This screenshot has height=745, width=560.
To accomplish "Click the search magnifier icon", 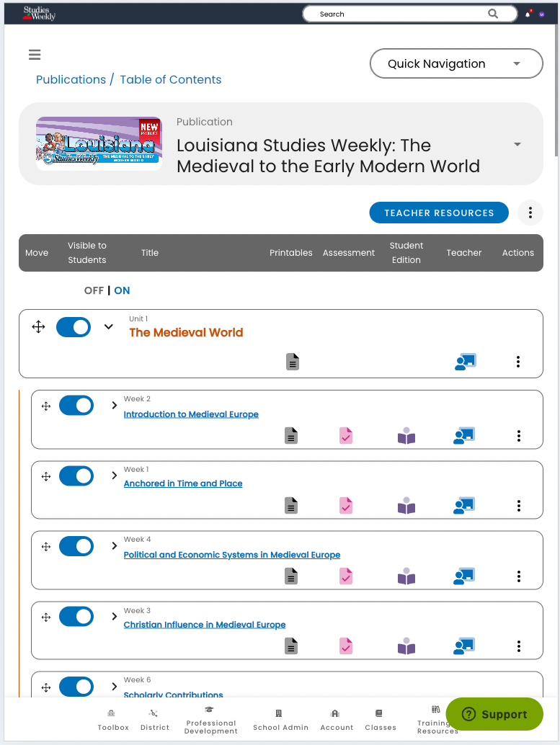I will [493, 14].
